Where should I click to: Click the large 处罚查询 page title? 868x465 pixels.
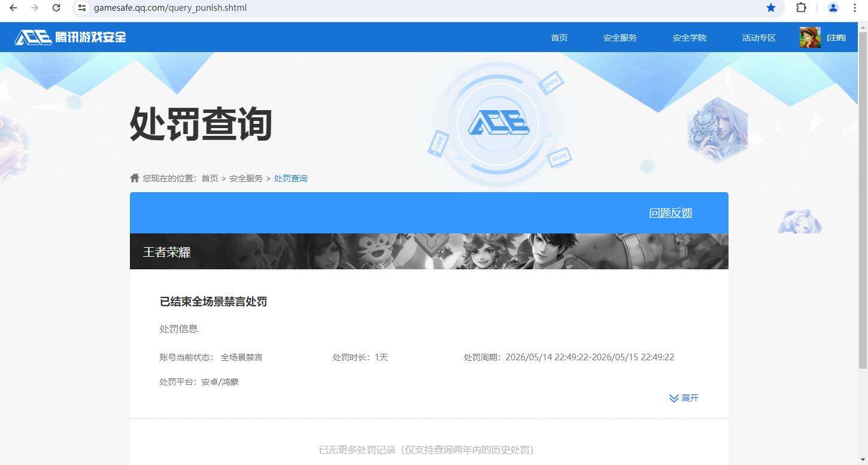click(x=201, y=124)
